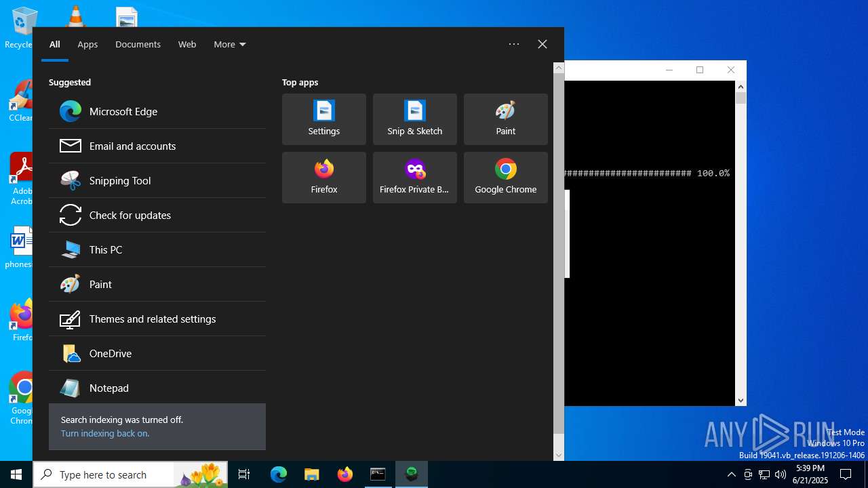Maximize the console window
Image resolution: width=868 pixels, height=488 pixels.
[x=700, y=70]
